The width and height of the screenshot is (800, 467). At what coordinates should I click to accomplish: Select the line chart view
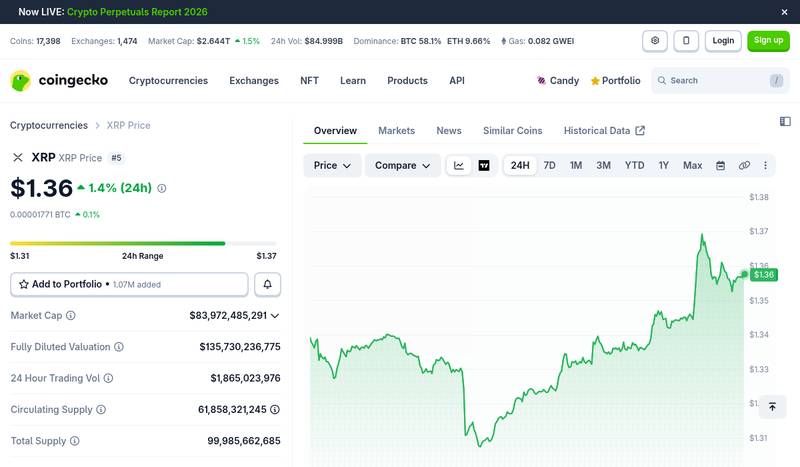point(459,165)
